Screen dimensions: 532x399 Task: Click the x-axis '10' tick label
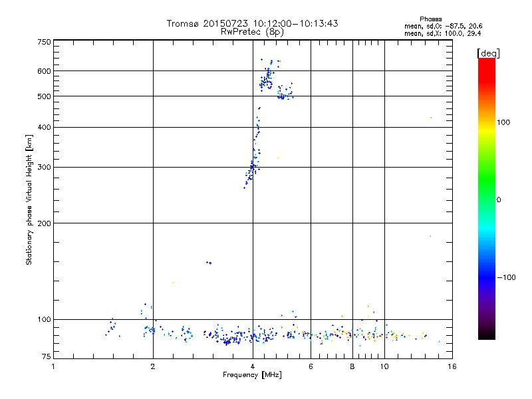point(384,366)
